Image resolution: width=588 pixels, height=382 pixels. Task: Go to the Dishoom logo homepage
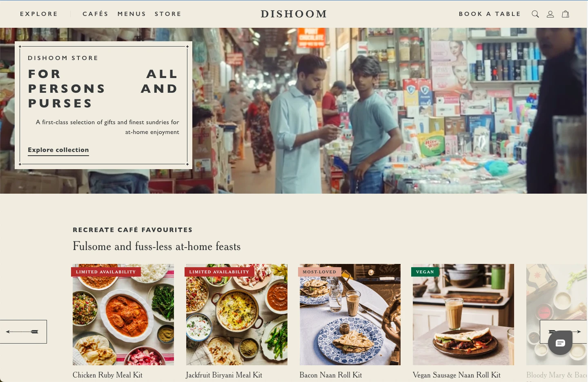point(294,14)
